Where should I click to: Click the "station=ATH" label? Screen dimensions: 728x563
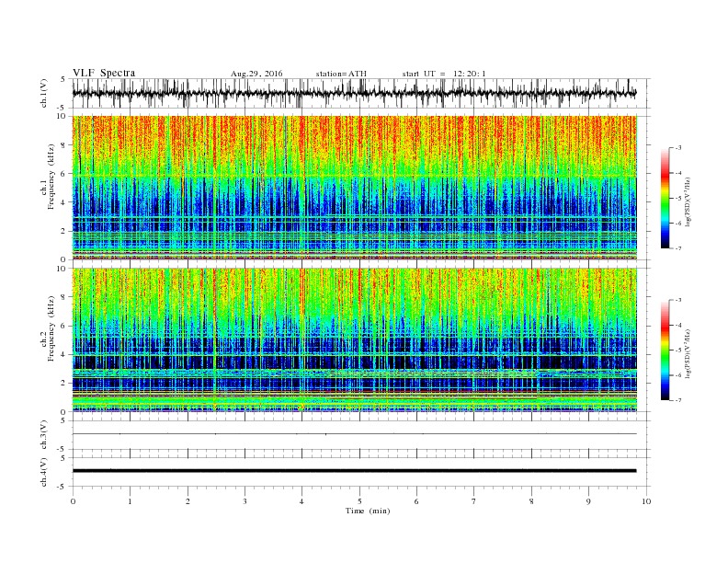341,74
